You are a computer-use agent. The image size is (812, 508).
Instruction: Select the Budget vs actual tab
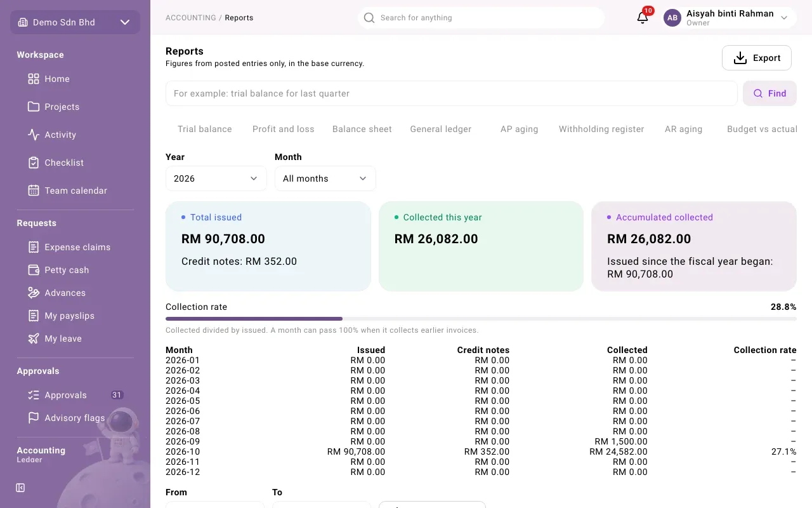pos(762,129)
